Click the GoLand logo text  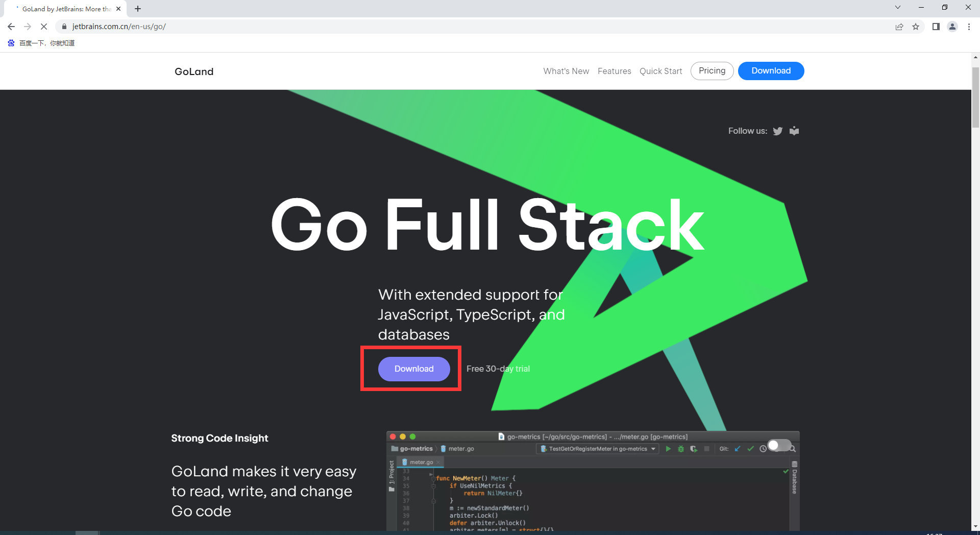coord(194,71)
